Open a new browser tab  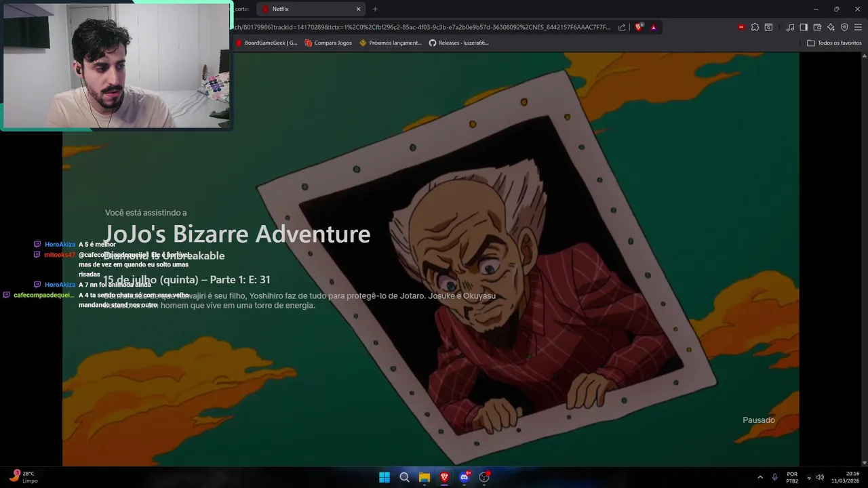375,9
